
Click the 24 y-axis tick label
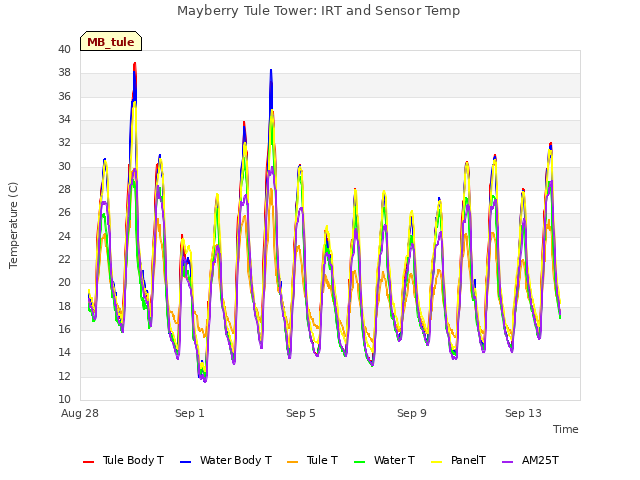coord(64,236)
